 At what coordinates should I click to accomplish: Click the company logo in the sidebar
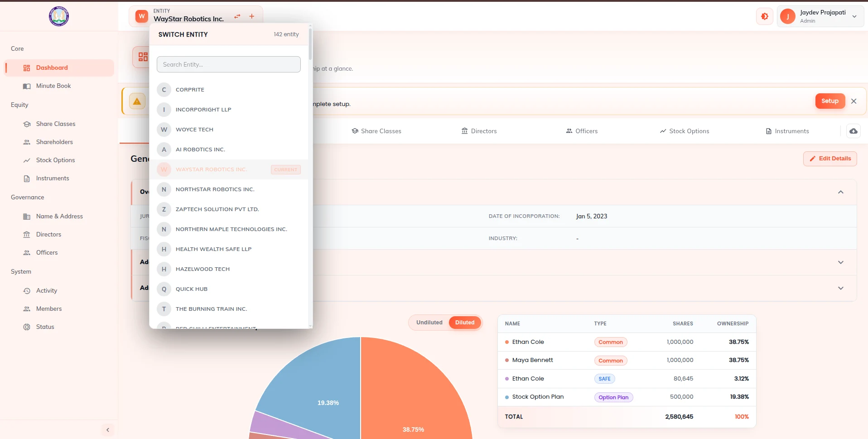click(59, 16)
